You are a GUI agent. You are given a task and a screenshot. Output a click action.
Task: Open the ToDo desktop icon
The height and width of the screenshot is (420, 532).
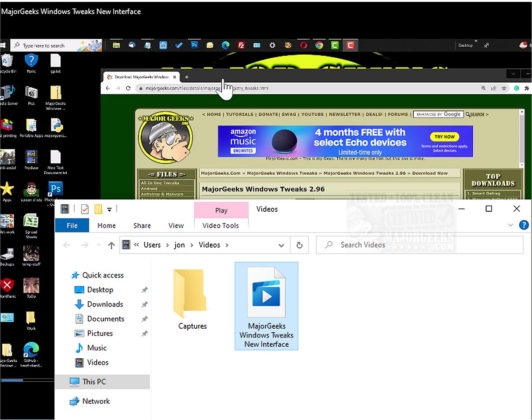[31, 289]
